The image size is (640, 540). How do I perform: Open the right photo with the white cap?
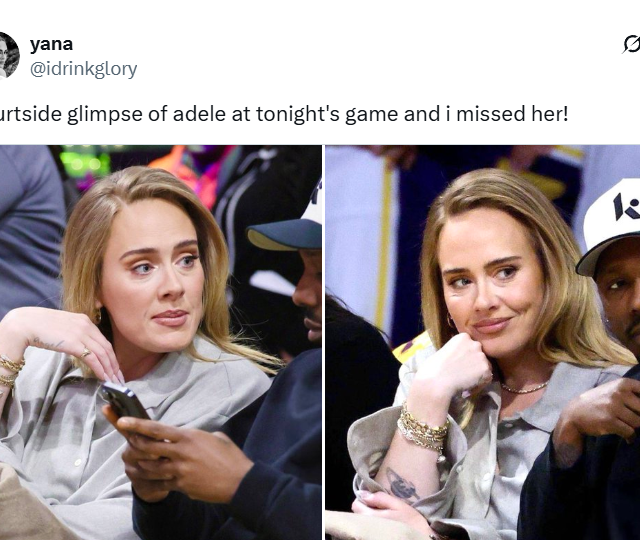[482, 342]
